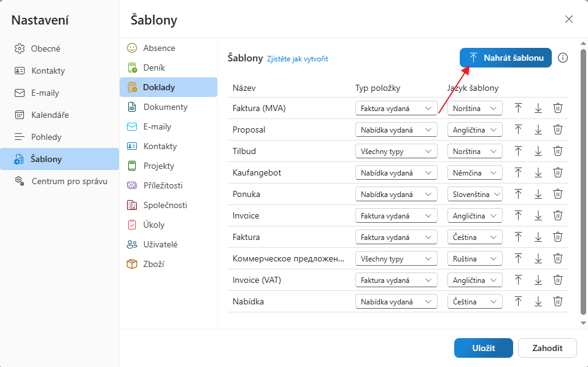Download the Invoice template

[x=538, y=215]
